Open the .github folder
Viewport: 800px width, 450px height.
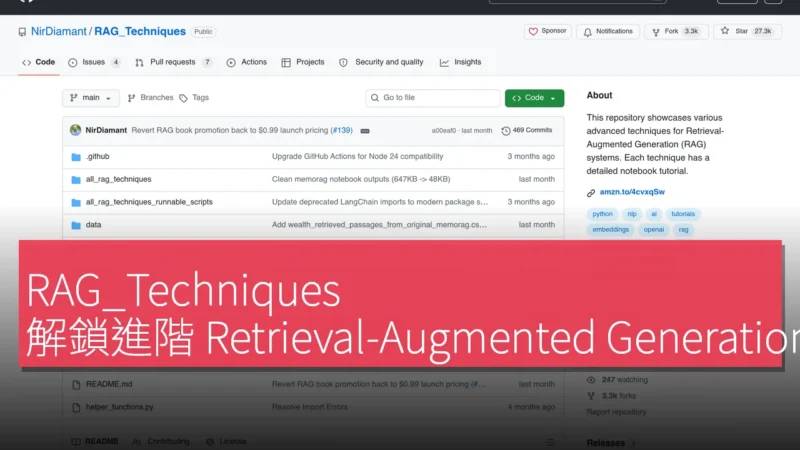(97, 157)
